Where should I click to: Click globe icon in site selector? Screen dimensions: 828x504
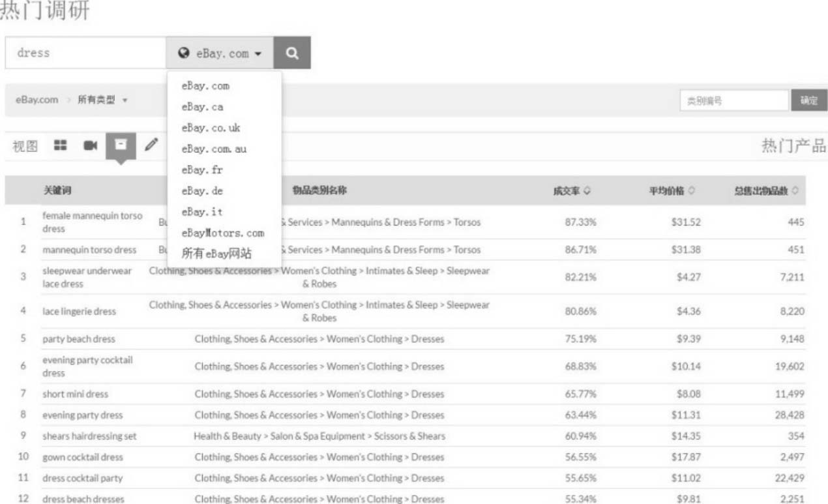click(184, 53)
